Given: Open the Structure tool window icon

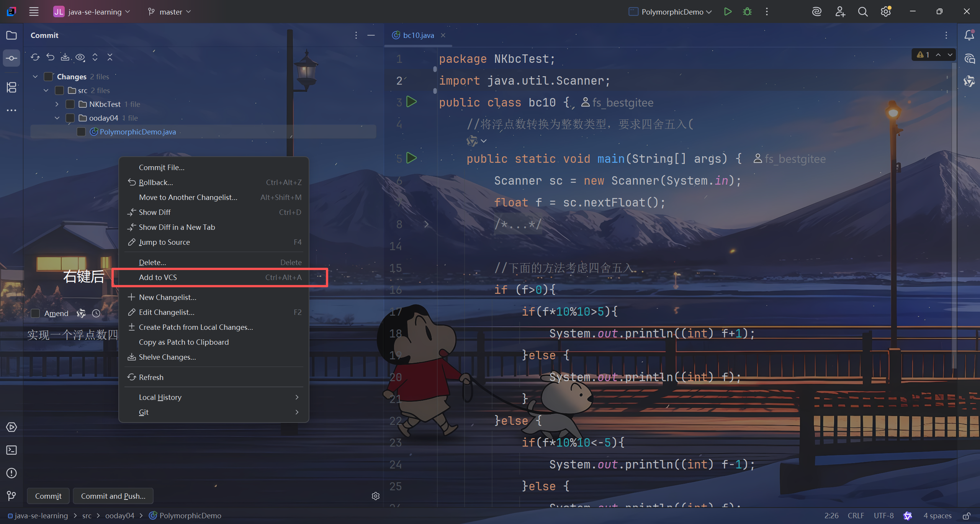Looking at the screenshot, I should pos(11,87).
